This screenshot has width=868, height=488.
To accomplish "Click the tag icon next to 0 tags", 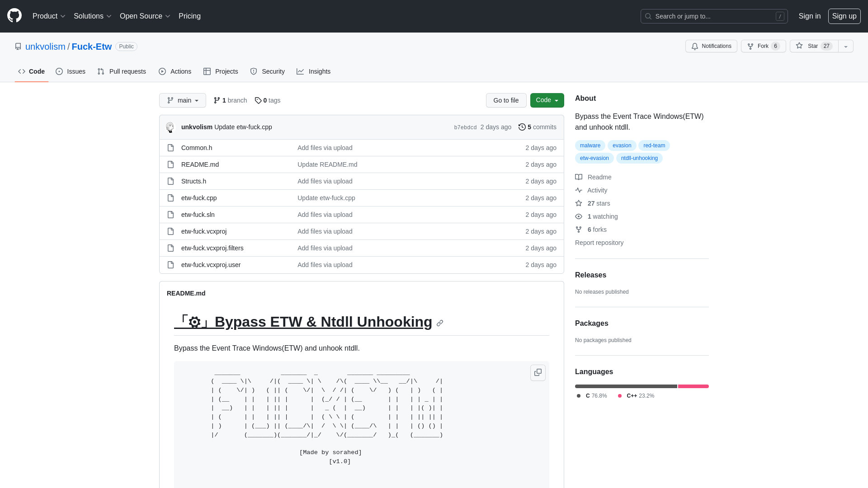I will tap(258, 100).
